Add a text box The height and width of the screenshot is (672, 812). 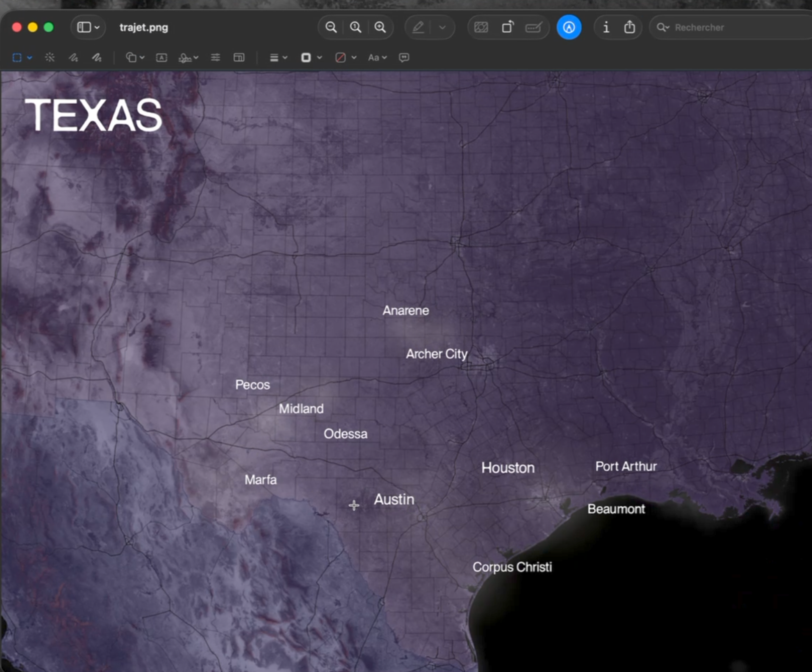161,58
